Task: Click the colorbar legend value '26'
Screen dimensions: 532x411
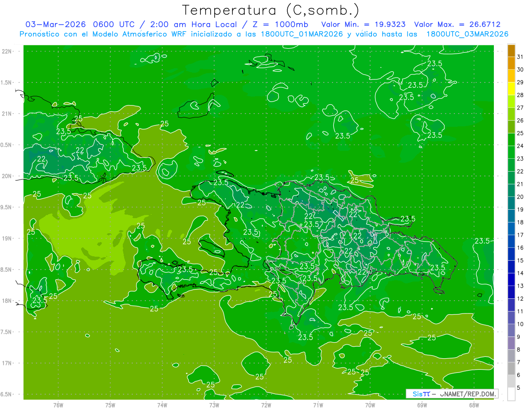Action: [520, 120]
